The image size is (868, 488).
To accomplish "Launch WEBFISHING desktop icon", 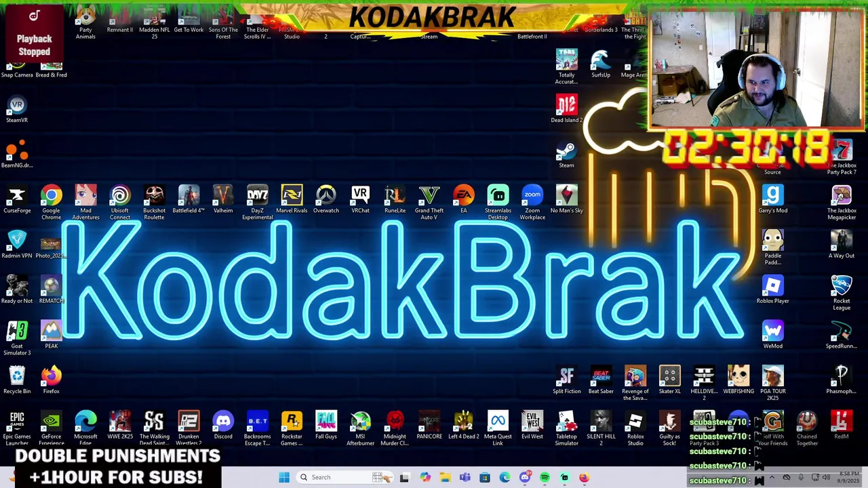I will coord(738,381).
